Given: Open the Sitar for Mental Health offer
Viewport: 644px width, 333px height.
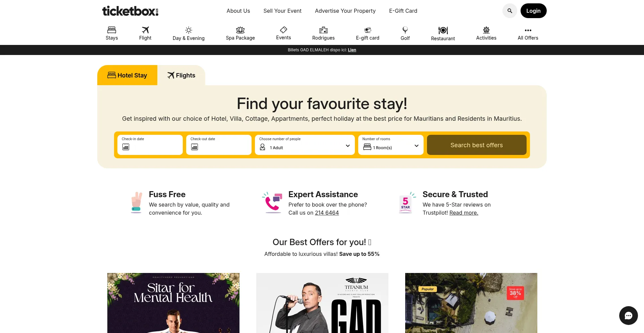Looking at the screenshot, I should point(173,303).
